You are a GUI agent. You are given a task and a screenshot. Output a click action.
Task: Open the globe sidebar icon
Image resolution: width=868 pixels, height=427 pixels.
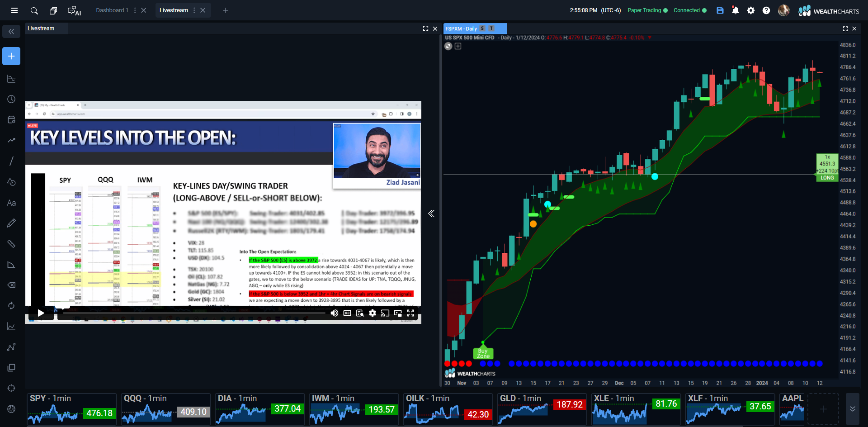pos(11,409)
